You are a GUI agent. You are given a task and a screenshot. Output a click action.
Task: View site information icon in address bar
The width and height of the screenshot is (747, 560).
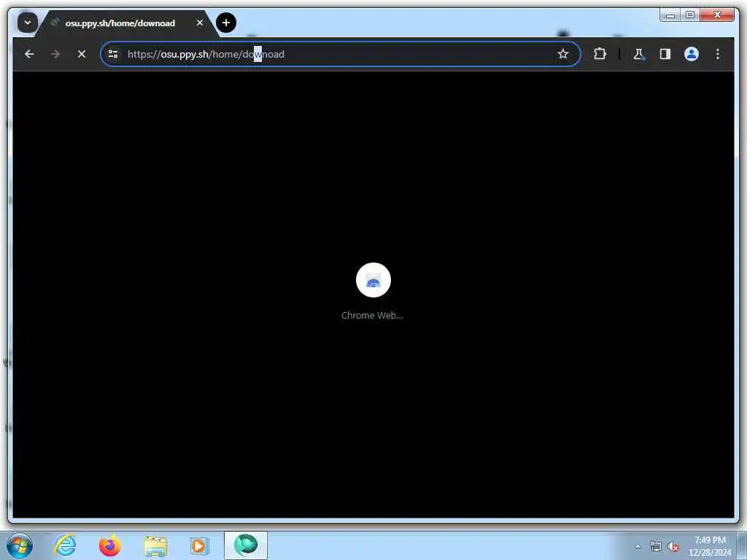113,54
